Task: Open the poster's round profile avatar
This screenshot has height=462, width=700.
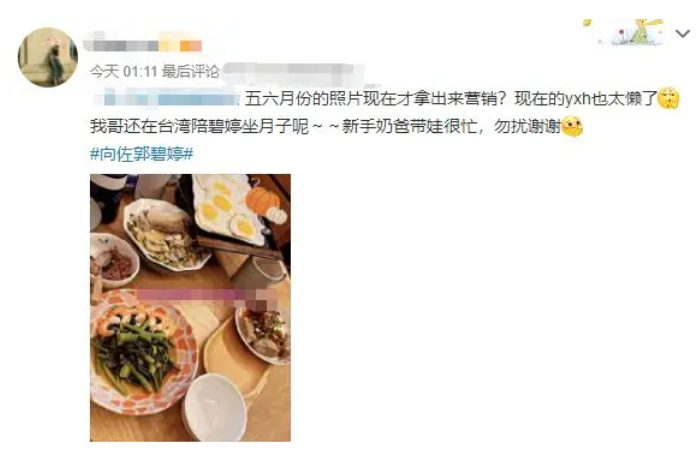Action: point(48,57)
